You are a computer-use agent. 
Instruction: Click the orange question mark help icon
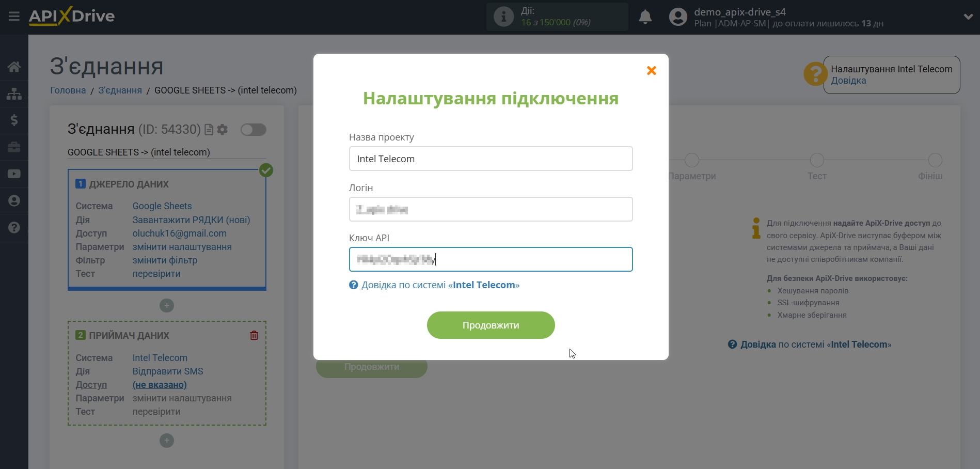[815, 74]
